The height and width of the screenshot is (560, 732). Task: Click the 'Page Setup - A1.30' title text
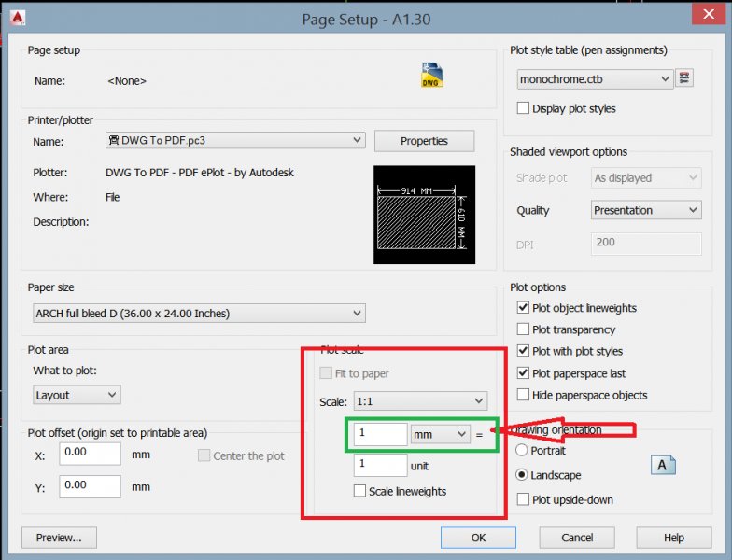(x=366, y=20)
